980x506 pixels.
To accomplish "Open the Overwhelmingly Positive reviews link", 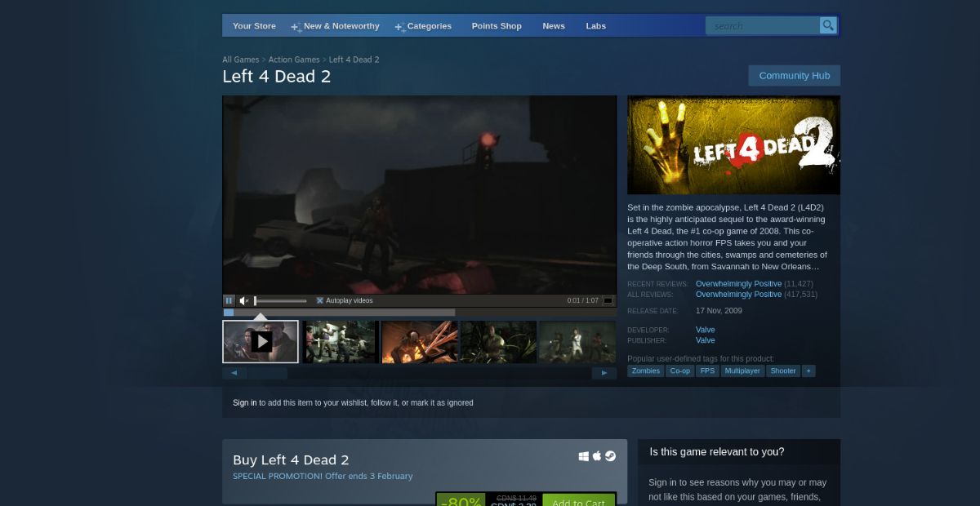I will [x=738, y=283].
